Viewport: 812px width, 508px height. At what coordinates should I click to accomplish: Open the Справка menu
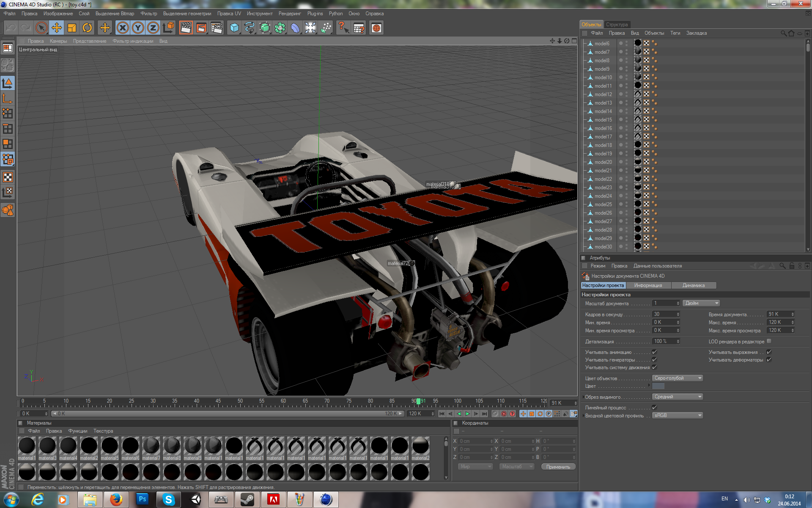point(374,14)
